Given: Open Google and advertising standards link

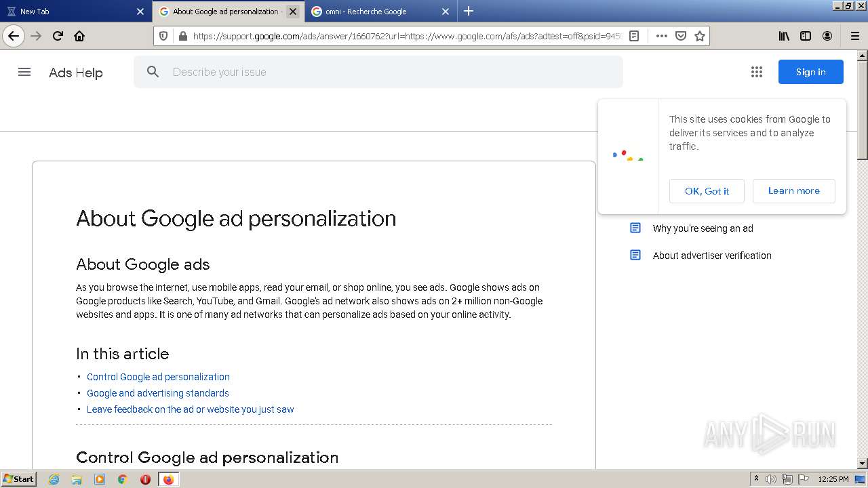Looking at the screenshot, I should [x=158, y=393].
